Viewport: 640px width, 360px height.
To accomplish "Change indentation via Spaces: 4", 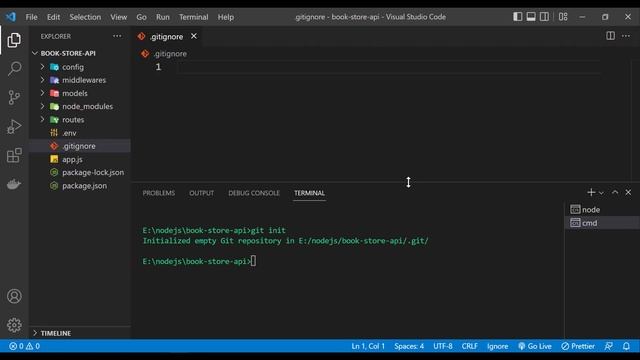I will (x=409, y=346).
